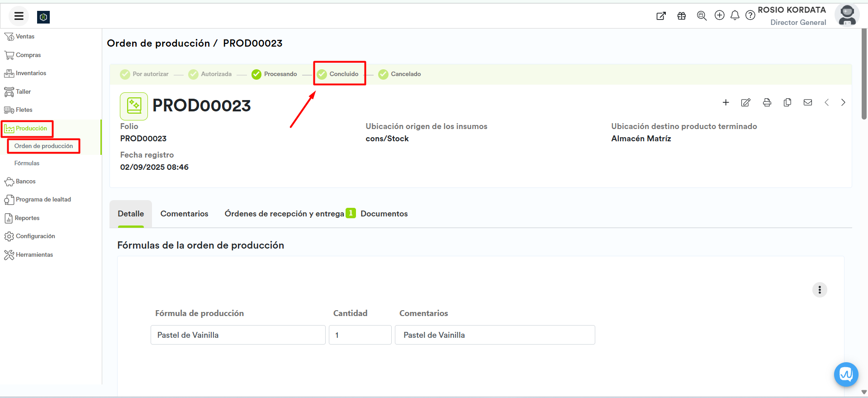
Task: Copy the order using the duplicate icon
Action: click(787, 102)
